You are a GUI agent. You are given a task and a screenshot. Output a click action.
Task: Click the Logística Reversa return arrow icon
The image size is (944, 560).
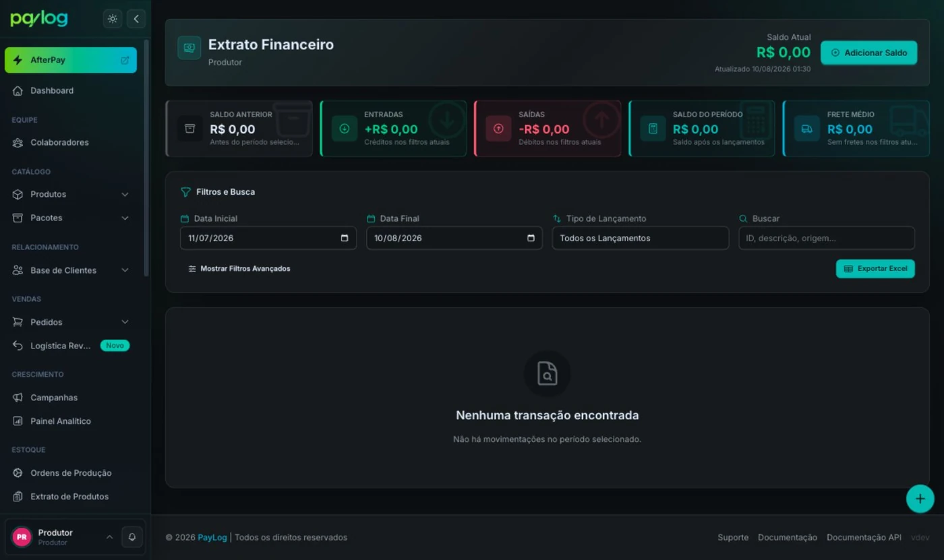pyautogui.click(x=18, y=346)
